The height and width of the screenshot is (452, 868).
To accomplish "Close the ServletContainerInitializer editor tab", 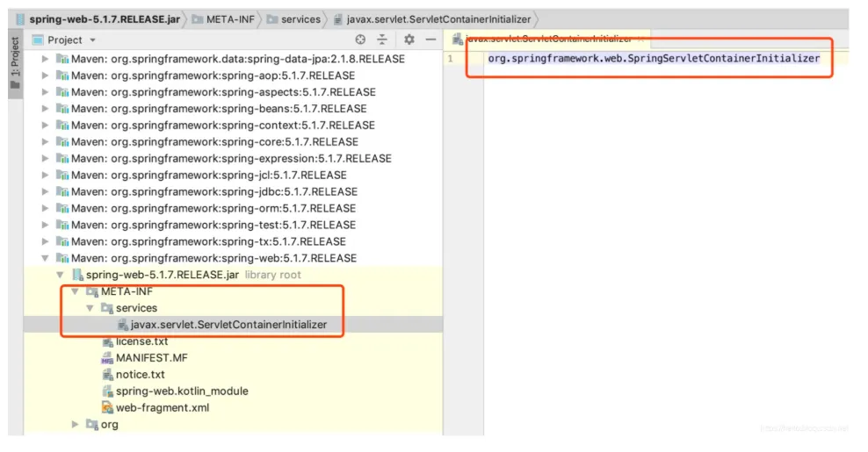I will [640, 39].
